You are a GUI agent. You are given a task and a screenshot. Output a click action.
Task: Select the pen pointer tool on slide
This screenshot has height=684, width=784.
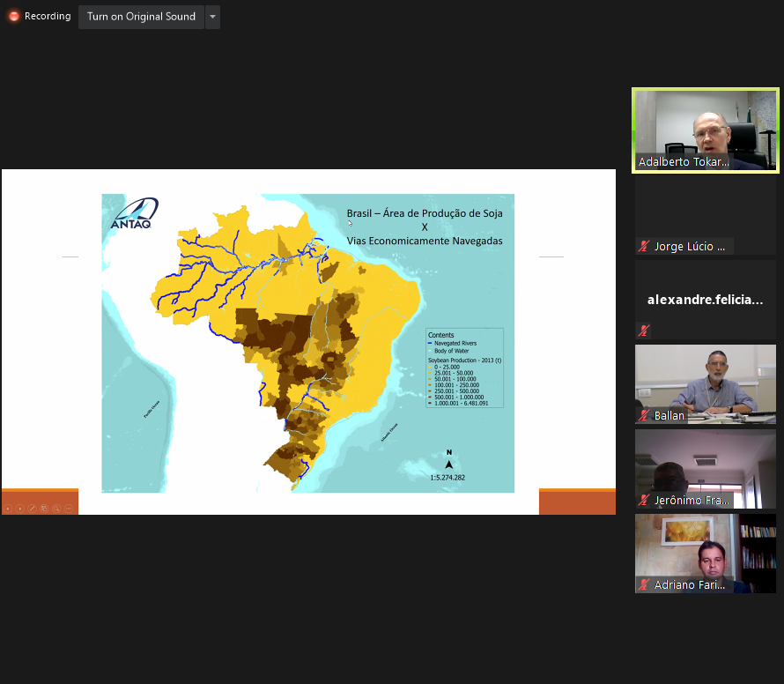(33, 509)
